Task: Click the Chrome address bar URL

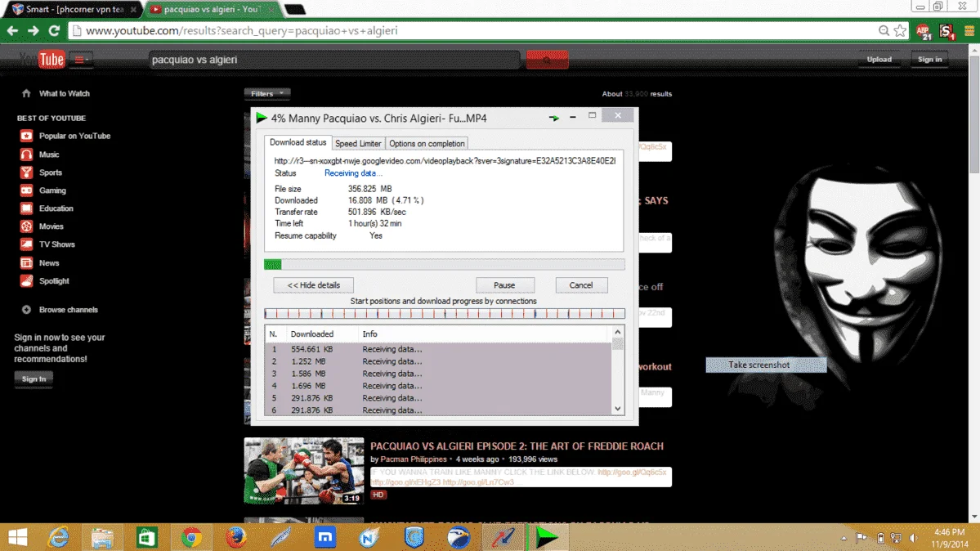Action: coord(241,30)
